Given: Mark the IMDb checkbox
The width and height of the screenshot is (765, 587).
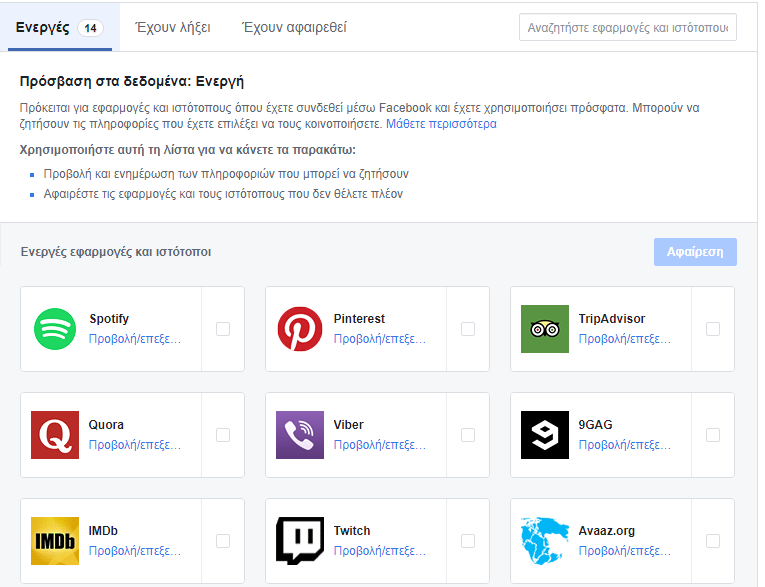Looking at the screenshot, I should 223,541.
